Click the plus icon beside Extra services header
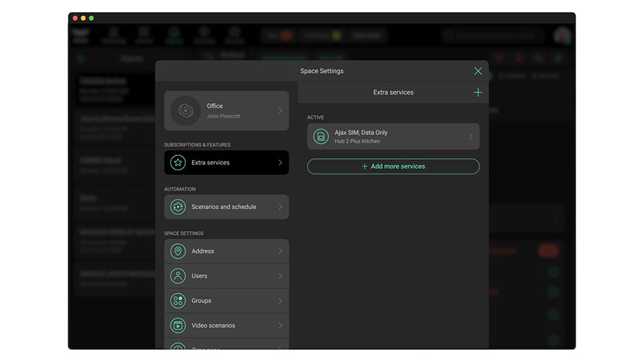The image size is (644, 362). (x=478, y=93)
